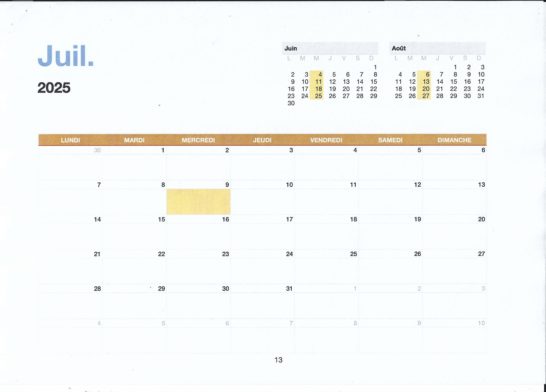This screenshot has height=392, width=546.
Task: Select the yellow highlighted cell under July 9
Action: pos(199,202)
